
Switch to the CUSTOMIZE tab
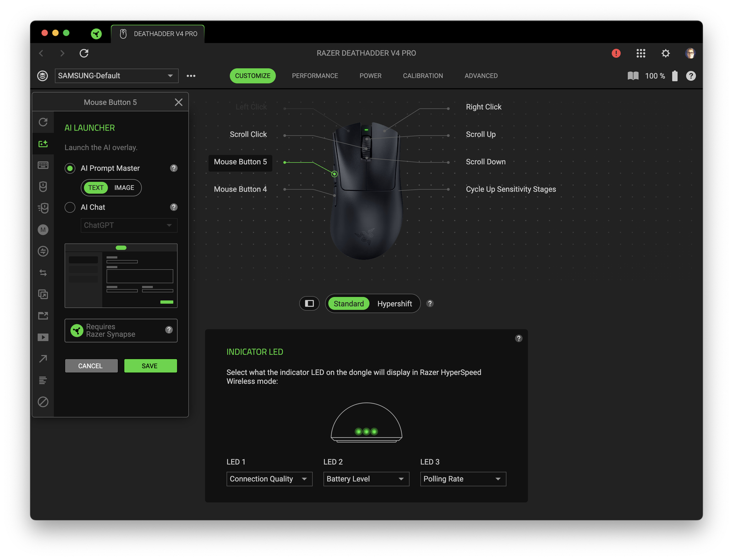[x=253, y=76]
